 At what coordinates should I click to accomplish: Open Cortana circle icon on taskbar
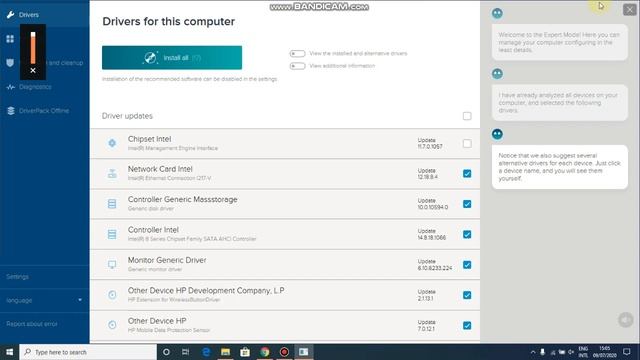[x=166, y=352]
